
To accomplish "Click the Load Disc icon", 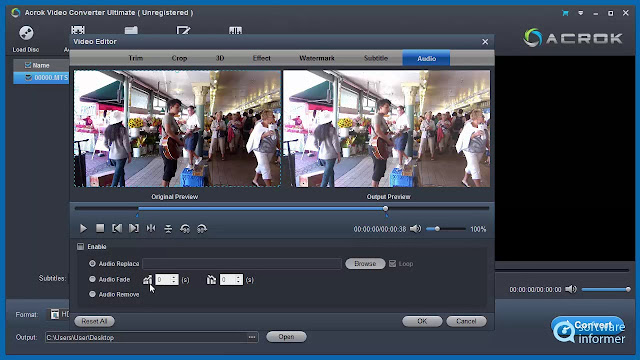I will pos(26,33).
